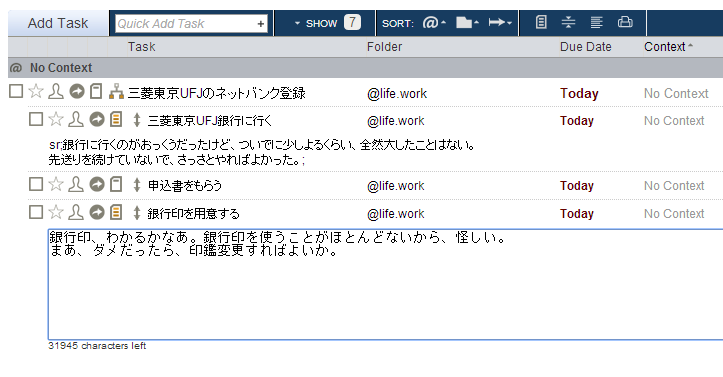
Task: Click arrow circle icon on 申込書をもらう row
Action: [97, 184]
